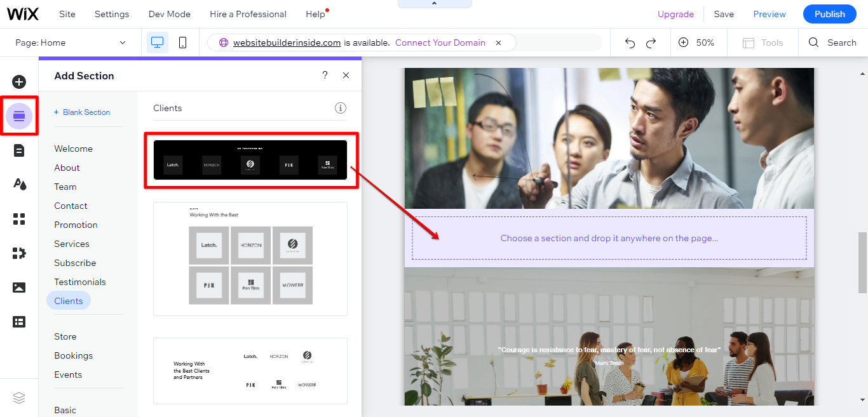Click the Publish button

829,13
